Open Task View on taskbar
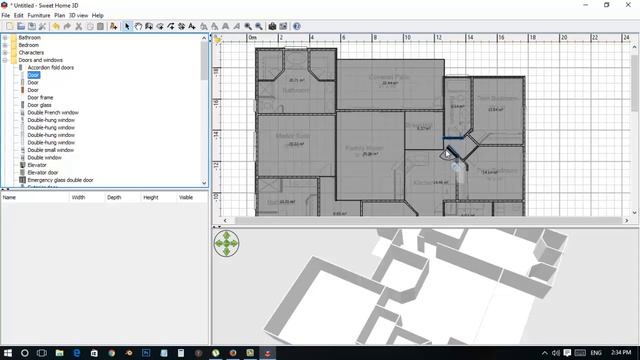 pos(42,353)
